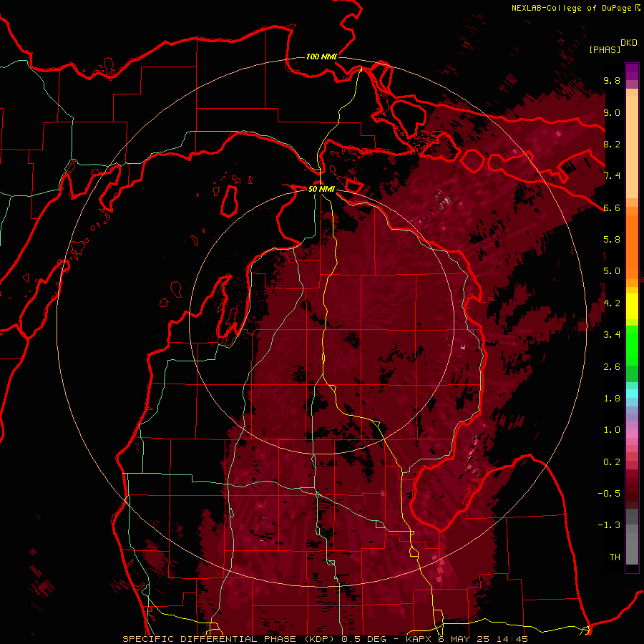Image resolution: width=644 pixels, height=644 pixels.
Task: Click the 1.0 value on the color scale
Action: [612, 430]
